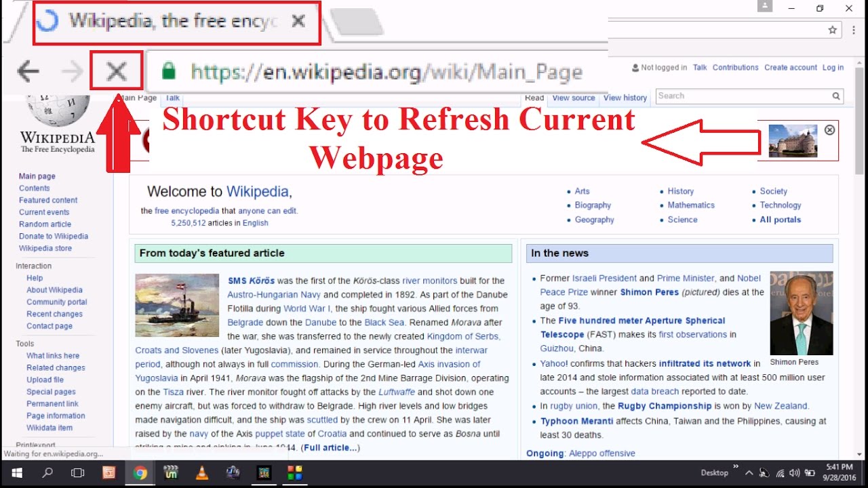Go to Contents in the sidebar
Screen dimensions: 868x488
(x=35, y=188)
